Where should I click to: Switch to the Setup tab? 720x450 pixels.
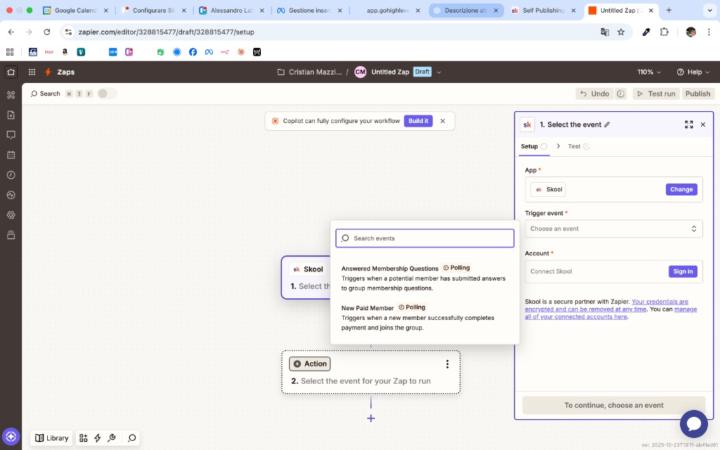pos(534,146)
